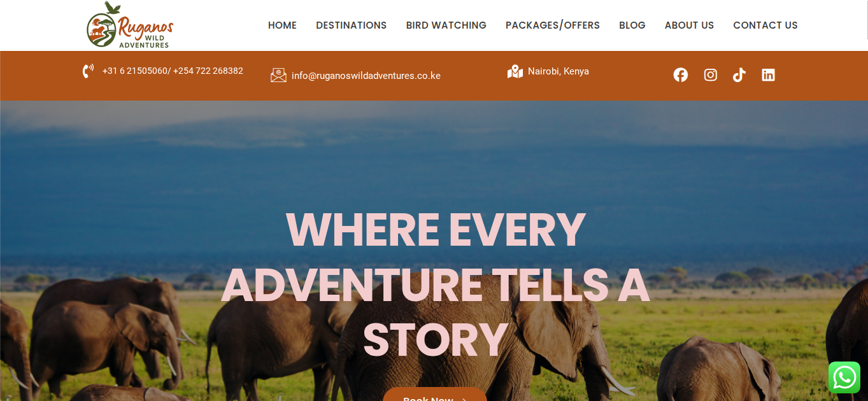Click the Ruganos Wild Adventures logo
The height and width of the screenshot is (401, 868).
point(130,25)
